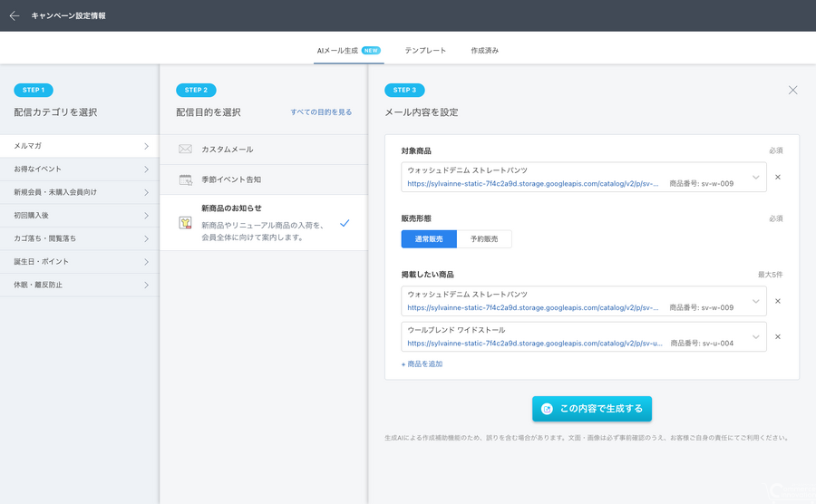
Task: Choose the 新商品のお知らせ purpose
Action: tap(264, 223)
